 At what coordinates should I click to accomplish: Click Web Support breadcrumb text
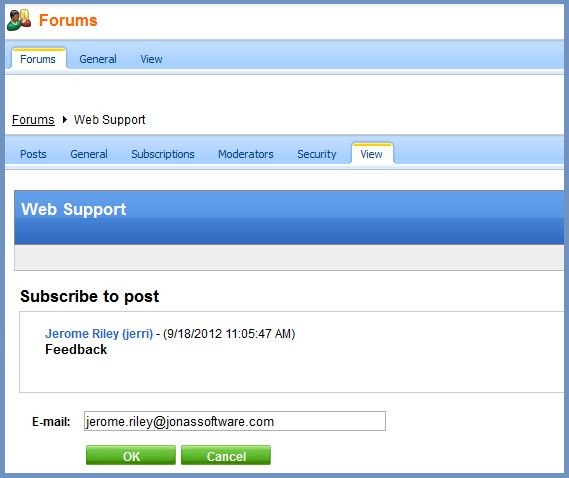(x=110, y=119)
